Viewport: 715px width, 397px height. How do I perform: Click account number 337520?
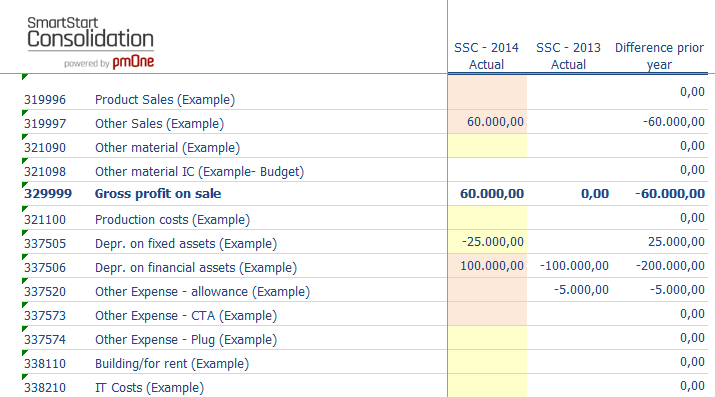[x=45, y=292]
